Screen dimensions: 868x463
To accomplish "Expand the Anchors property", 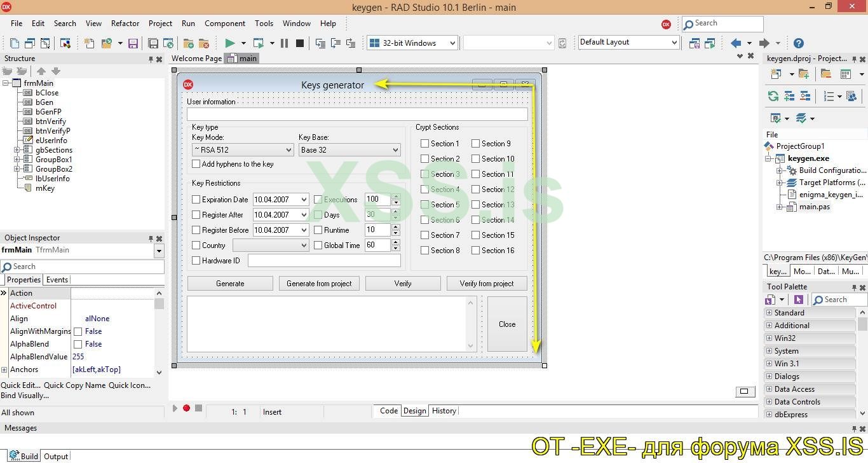I will [4, 370].
